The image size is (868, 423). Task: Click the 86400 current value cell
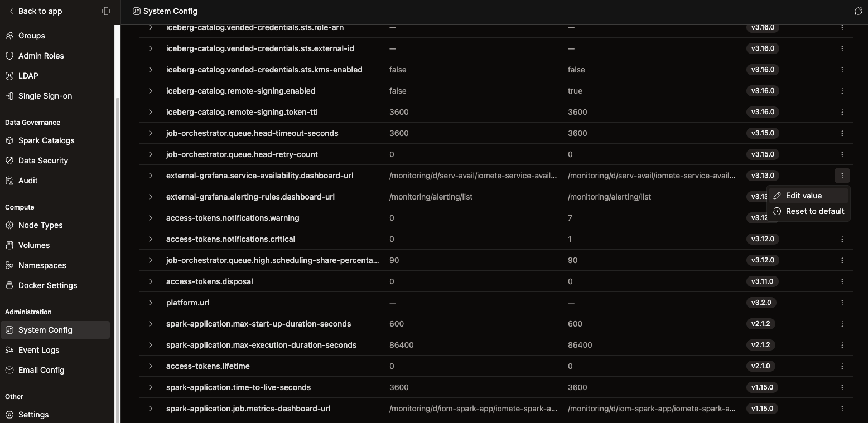(402, 345)
